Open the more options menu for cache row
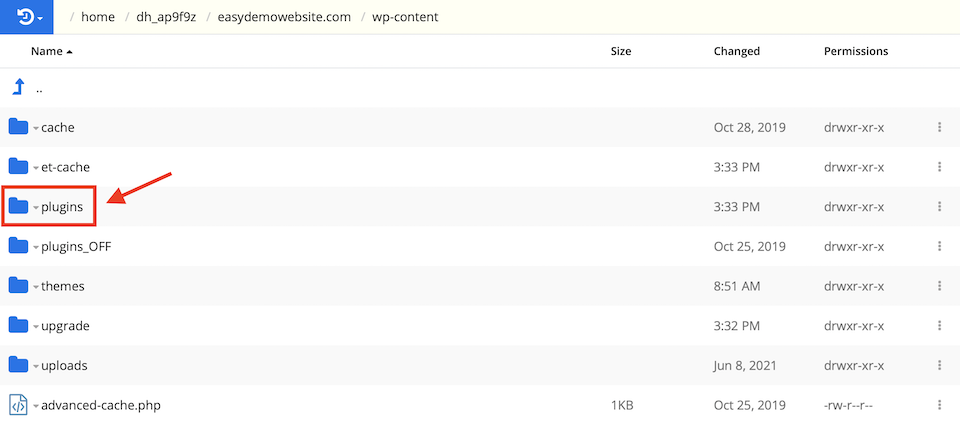Image resolution: width=960 pixels, height=424 pixels. tap(939, 127)
